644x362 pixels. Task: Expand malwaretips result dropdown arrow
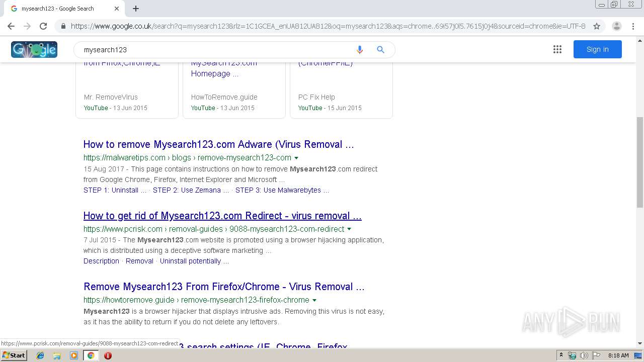(296, 158)
